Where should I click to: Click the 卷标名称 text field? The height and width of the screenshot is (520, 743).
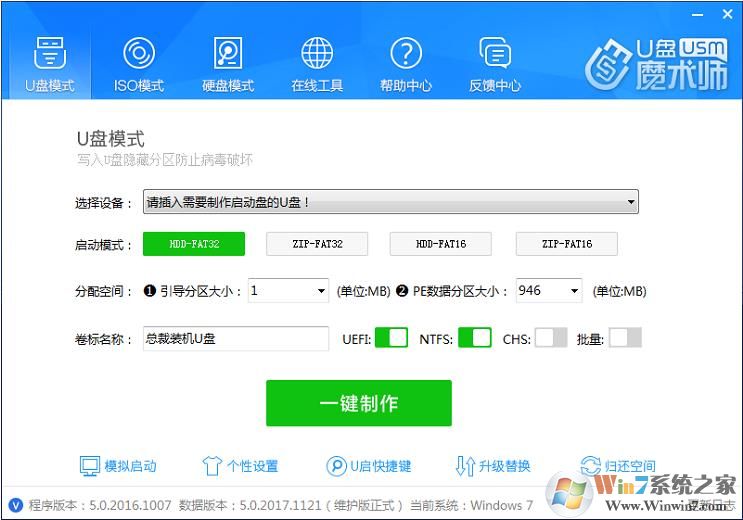click(236, 338)
